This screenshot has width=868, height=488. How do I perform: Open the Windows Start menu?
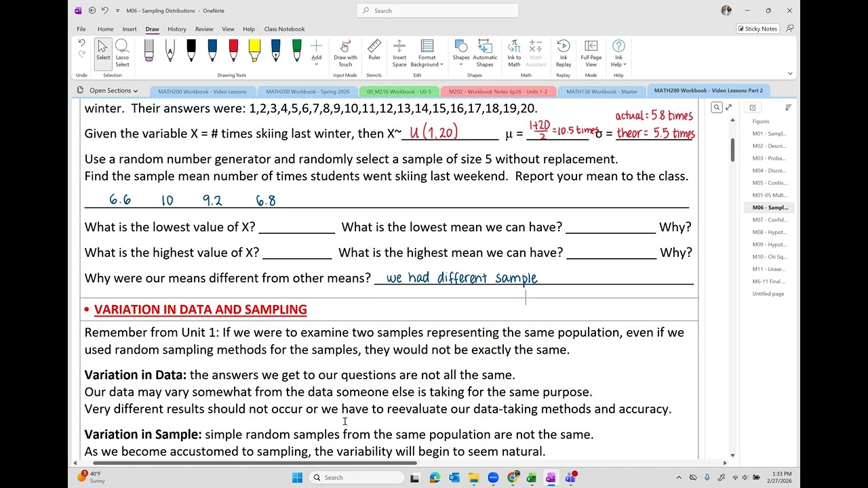coord(297,478)
